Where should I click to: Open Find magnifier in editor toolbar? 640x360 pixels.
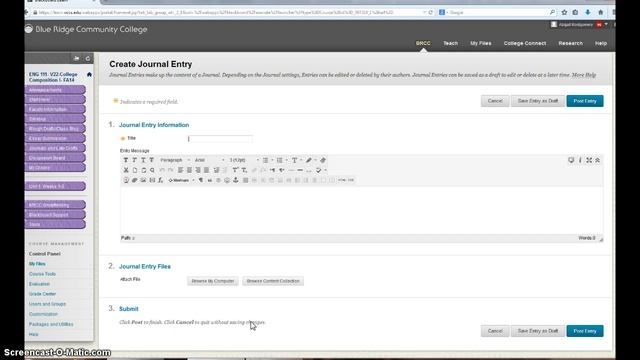point(152,170)
